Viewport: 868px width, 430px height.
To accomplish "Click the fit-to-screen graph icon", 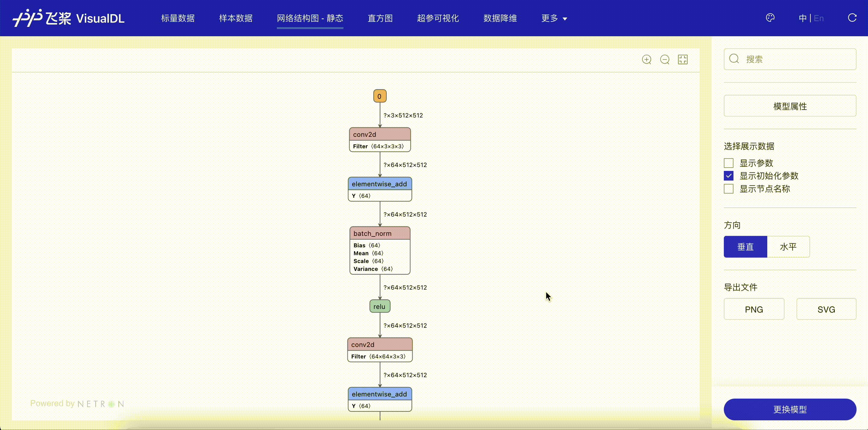I will point(683,60).
